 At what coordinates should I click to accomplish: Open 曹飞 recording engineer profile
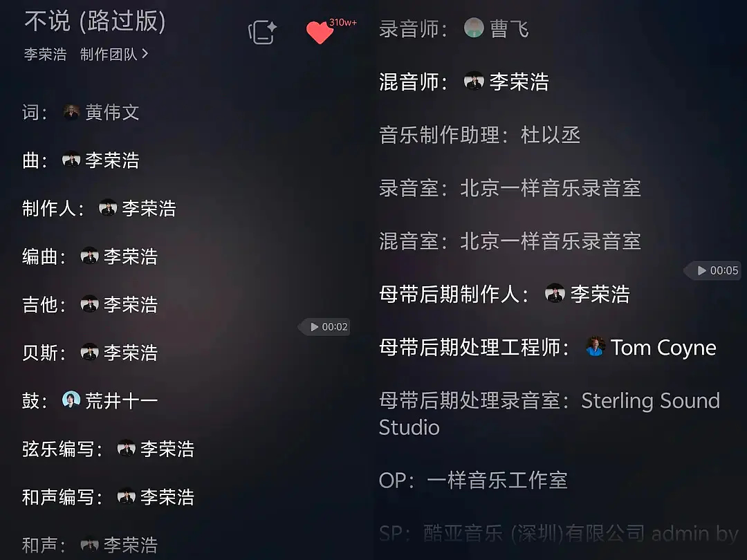click(509, 28)
